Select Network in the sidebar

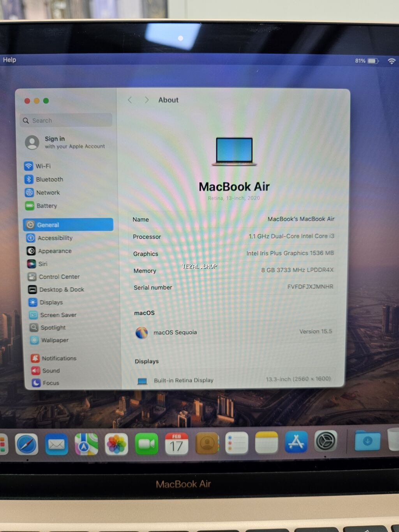[x=48, y=193]
